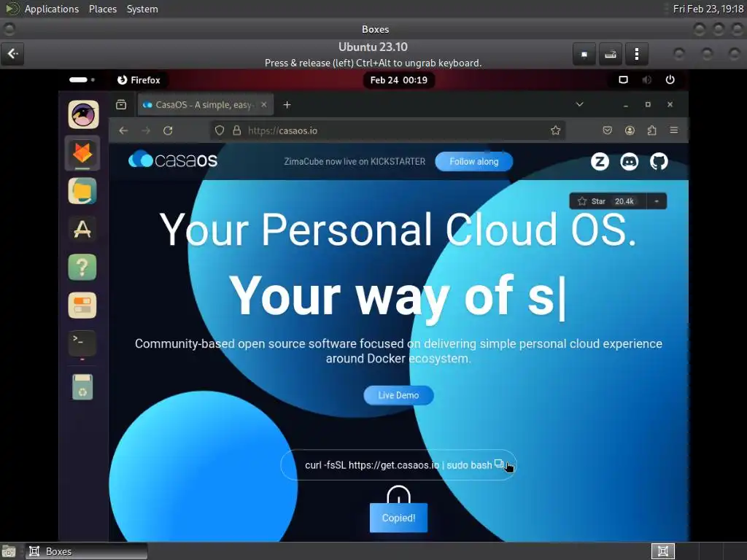Viewport: 747px width, 560px height.
Task: Open the System menu
Action: pos(142,9)
